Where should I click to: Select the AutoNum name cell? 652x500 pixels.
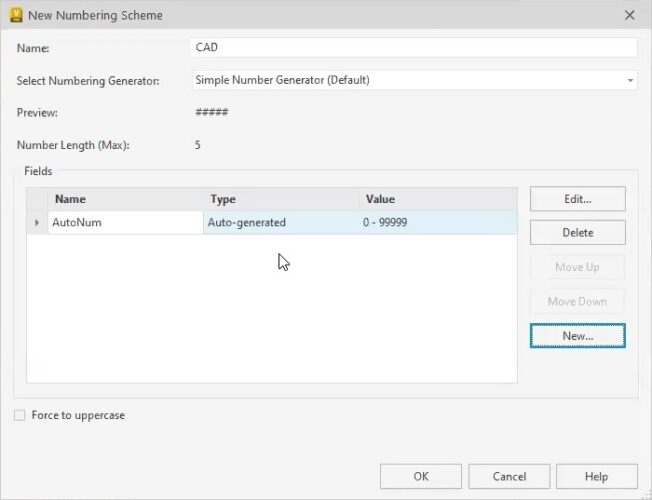(x=125, y=223)
